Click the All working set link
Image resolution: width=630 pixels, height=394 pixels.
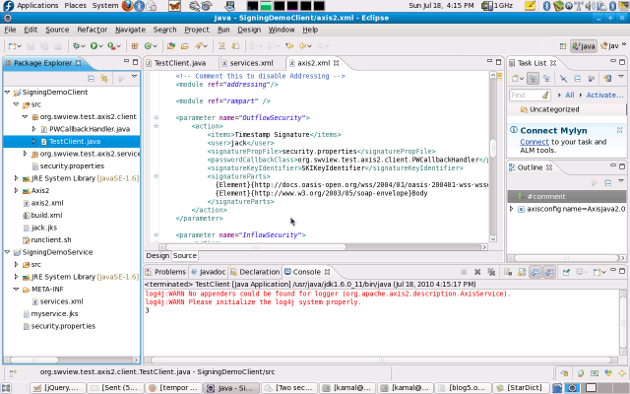569,95
